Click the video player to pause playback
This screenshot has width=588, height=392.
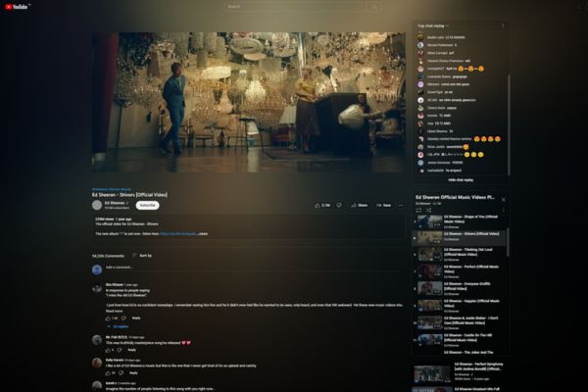(x=249, y=102)
